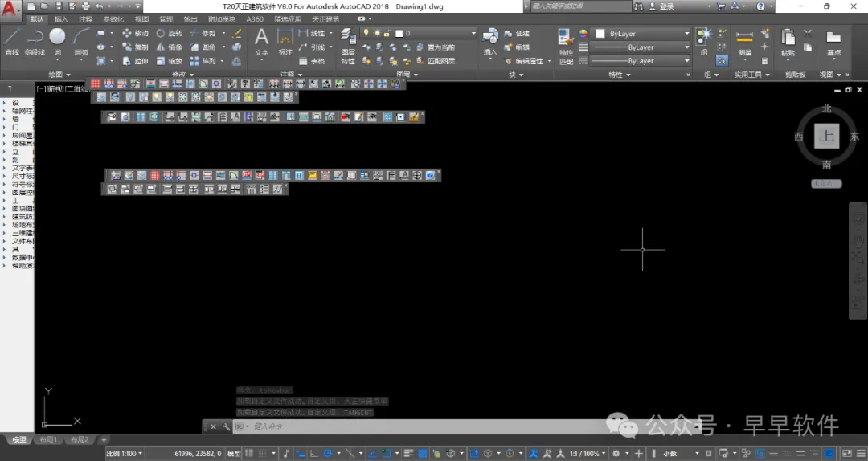Activate the 移动 move command
This screenshot has height=461, width=868.
tap(136, 33)
